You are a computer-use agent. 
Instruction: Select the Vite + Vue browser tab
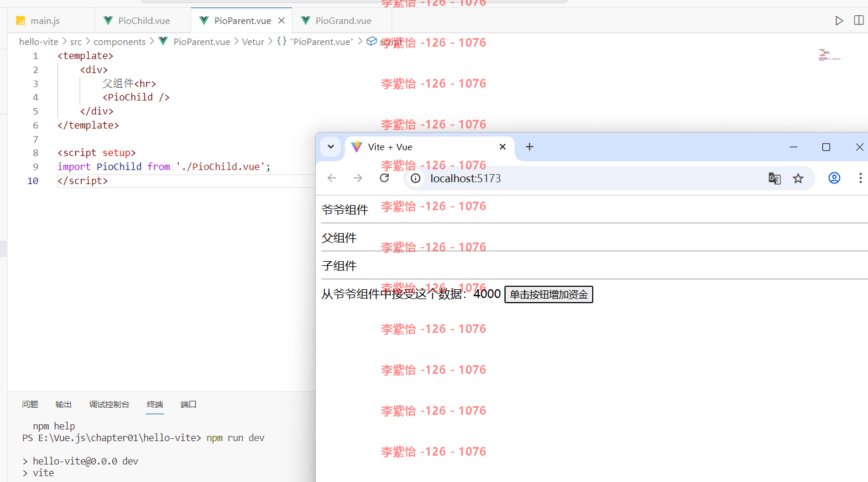coord(430,147)
